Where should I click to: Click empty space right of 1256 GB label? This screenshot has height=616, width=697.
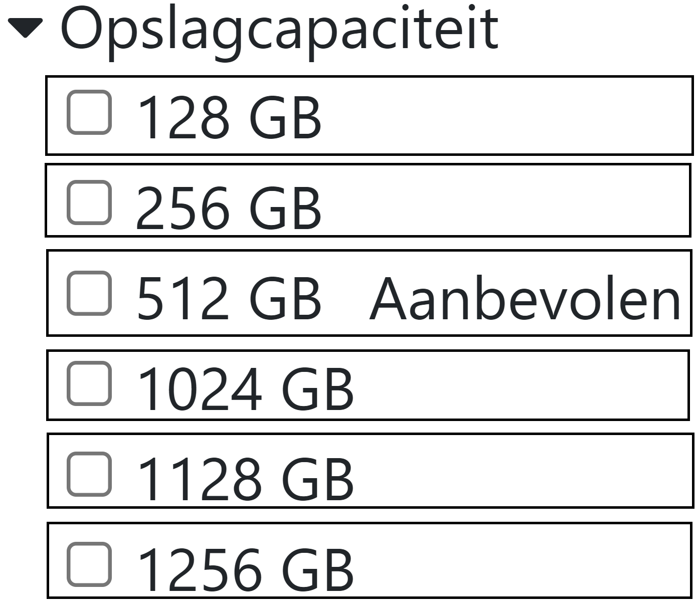(x=516, y=561)
